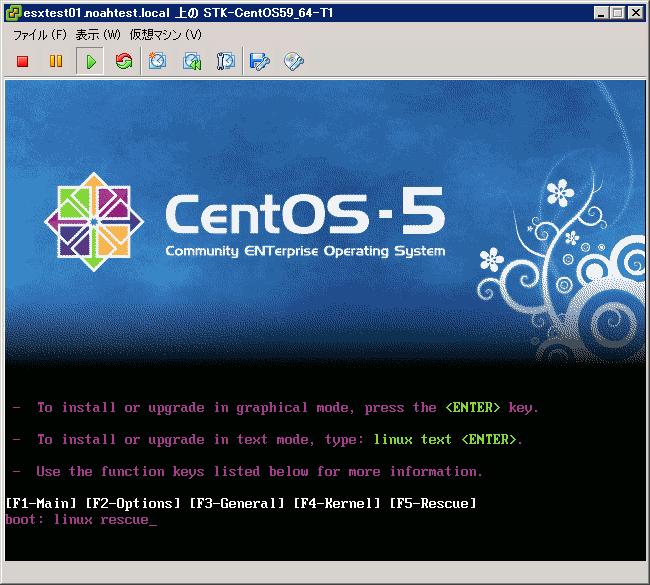The height and width of the screenshot is (585, 650).
Task: Reset the virtual machine with the restart icon
Action: 124,61
